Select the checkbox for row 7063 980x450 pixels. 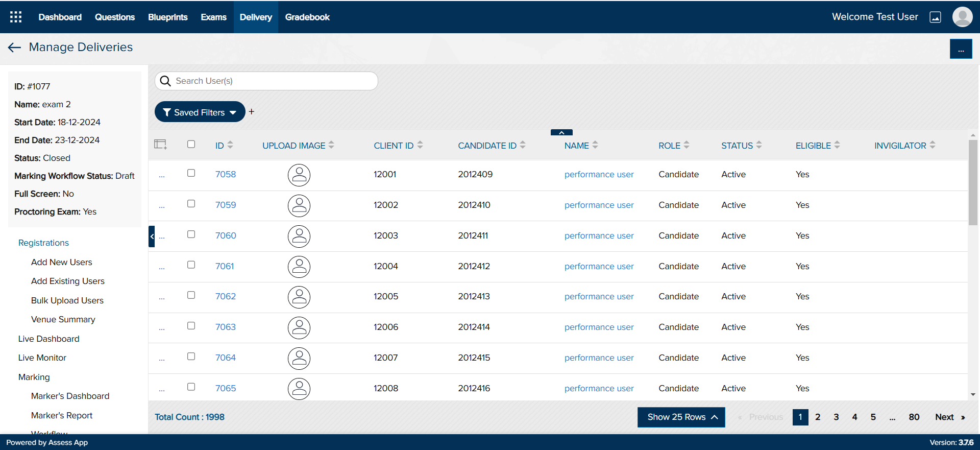coord(191,326)
